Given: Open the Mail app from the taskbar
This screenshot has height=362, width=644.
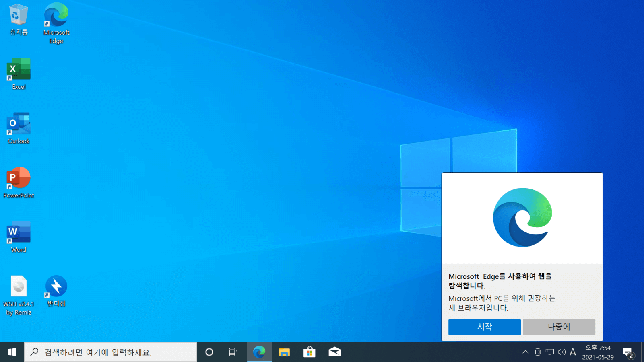Looking at the screenshot, I should click(334, 352).
